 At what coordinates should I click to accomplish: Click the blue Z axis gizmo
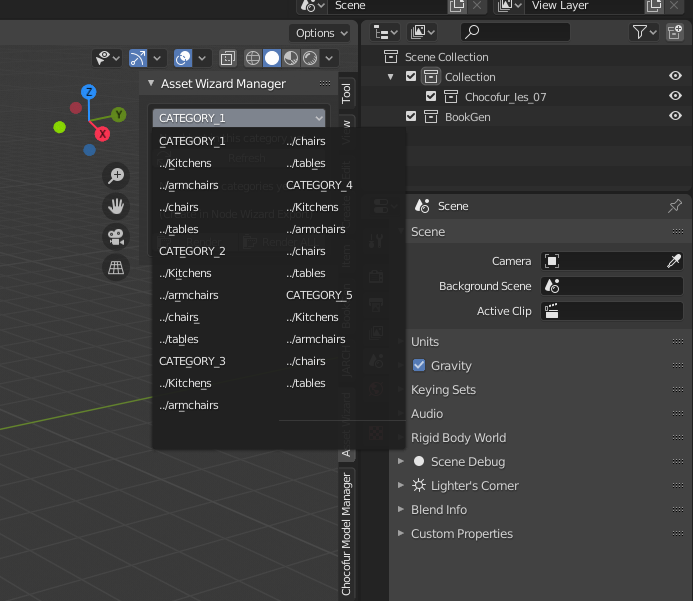coord(89,92)
